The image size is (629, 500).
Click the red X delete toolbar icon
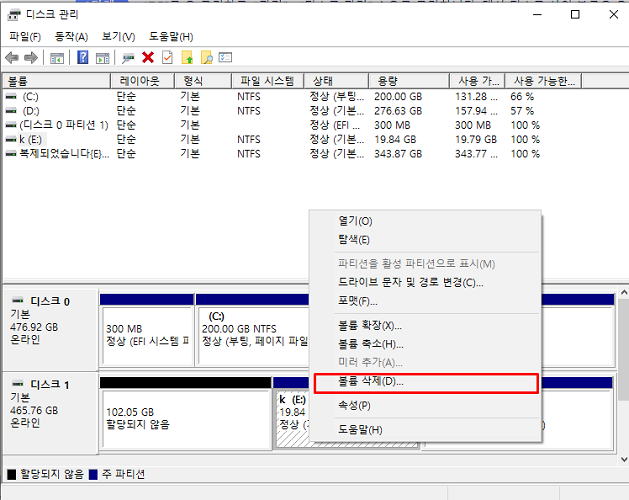coord(148,57)
